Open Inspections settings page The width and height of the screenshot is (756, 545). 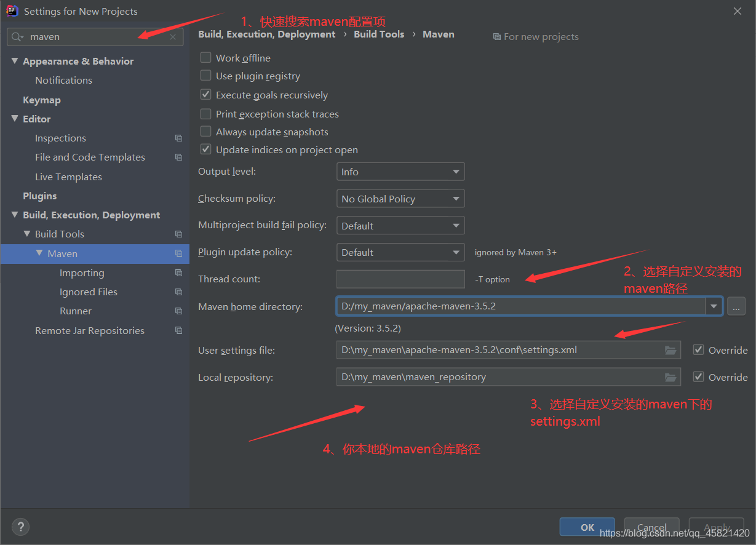60,138
